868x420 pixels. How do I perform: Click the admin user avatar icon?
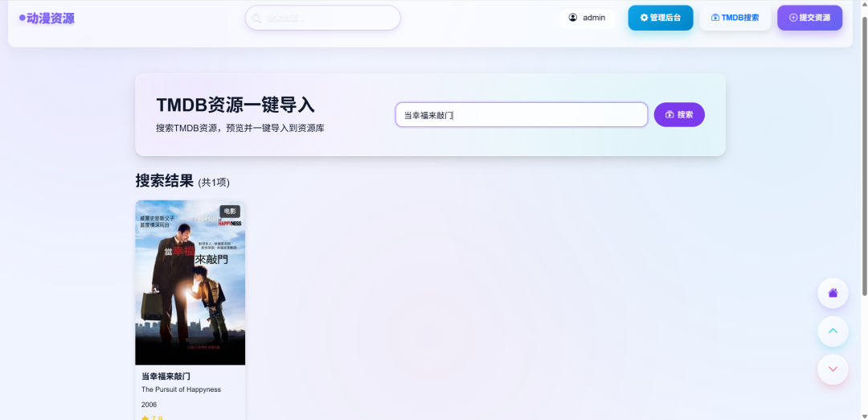coord(573,18)
